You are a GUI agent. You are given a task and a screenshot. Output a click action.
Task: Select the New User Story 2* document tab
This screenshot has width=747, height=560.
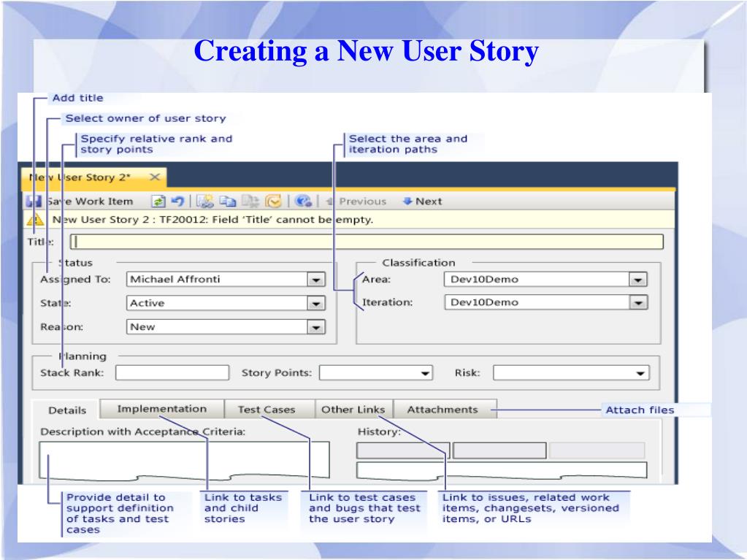(x=94, y=177)
